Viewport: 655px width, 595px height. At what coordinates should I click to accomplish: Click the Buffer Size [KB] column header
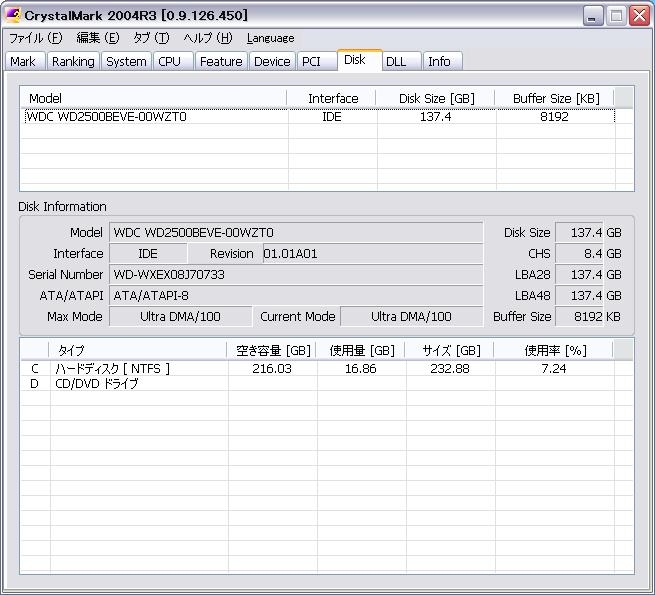(x=555, y=98)
